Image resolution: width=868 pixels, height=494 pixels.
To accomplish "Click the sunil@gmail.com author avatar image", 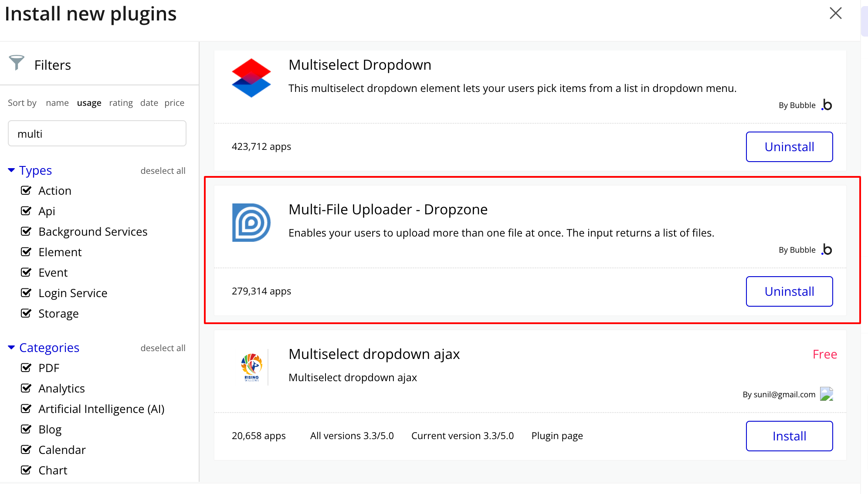I will (x=827, y=394).
